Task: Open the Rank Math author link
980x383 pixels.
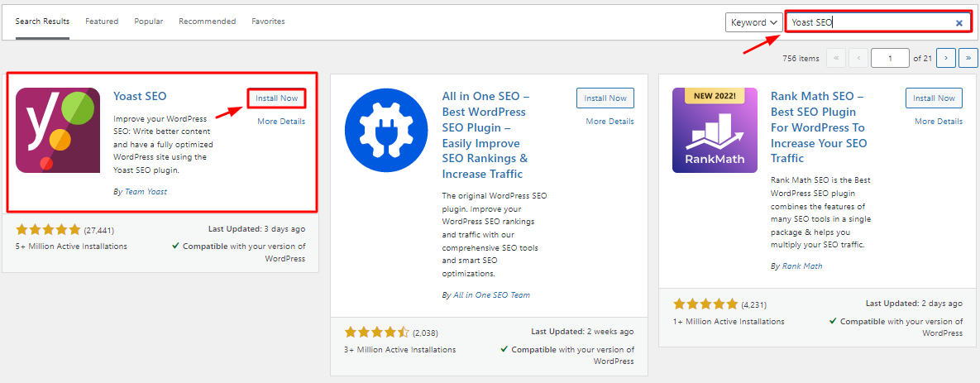Action: [x=802, y=266]
